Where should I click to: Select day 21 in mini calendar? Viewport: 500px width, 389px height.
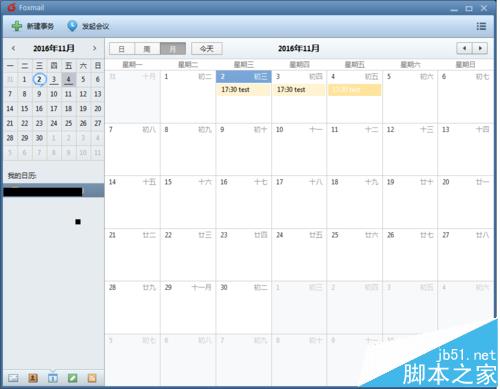click(x=10, y=123)
